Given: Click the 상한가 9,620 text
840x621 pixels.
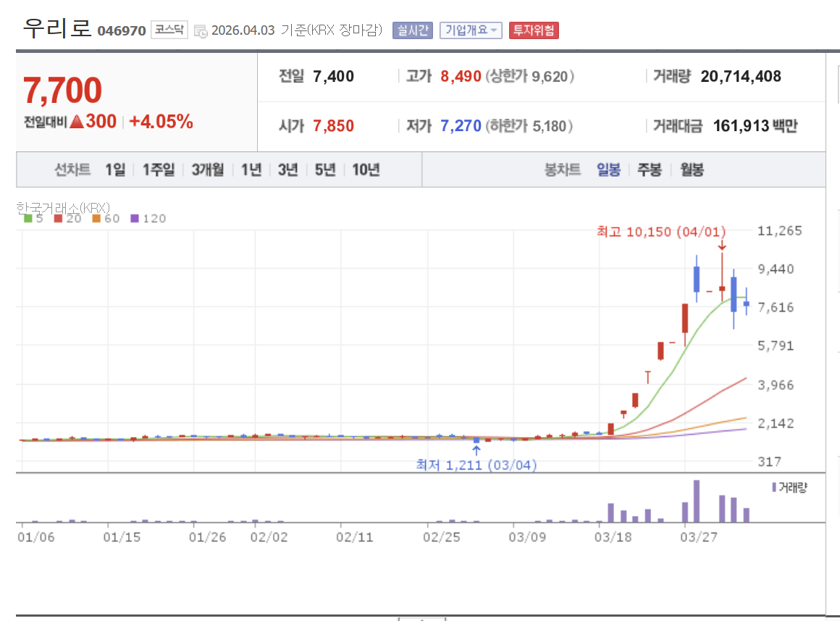Looking at the screenshot, I should tap(530, 77).
